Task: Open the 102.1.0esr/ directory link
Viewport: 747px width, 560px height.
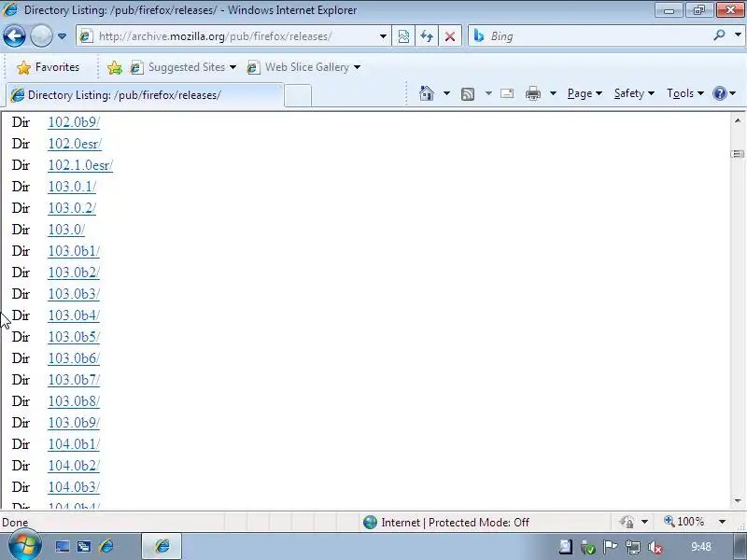Action: [x=80, y=165]
